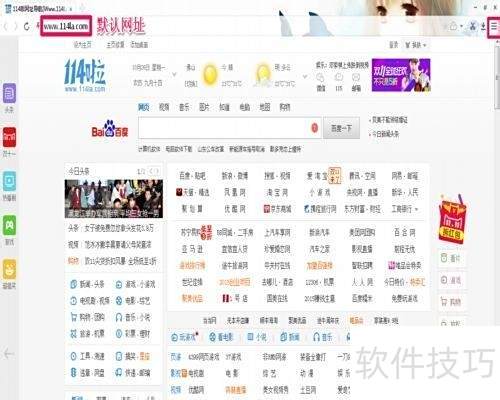Image resolution: width=500 pixels, height=400 pixels.
Task: Expand the weather forecast chevron
Action: point(304,77)
